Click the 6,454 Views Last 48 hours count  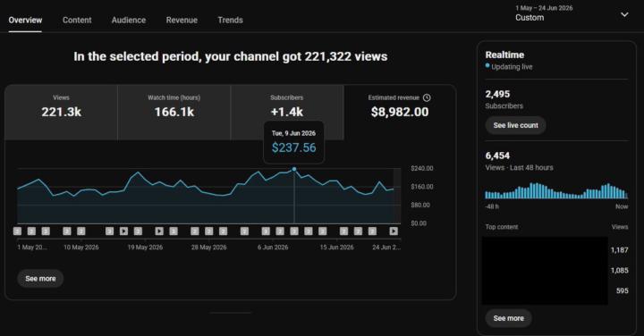pyautogui.click(x=497, y=155)
